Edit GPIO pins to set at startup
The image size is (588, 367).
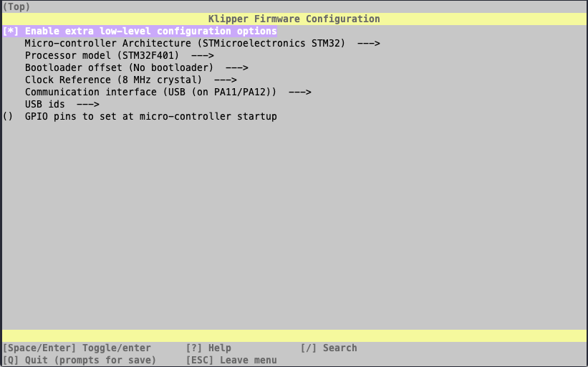150,117
